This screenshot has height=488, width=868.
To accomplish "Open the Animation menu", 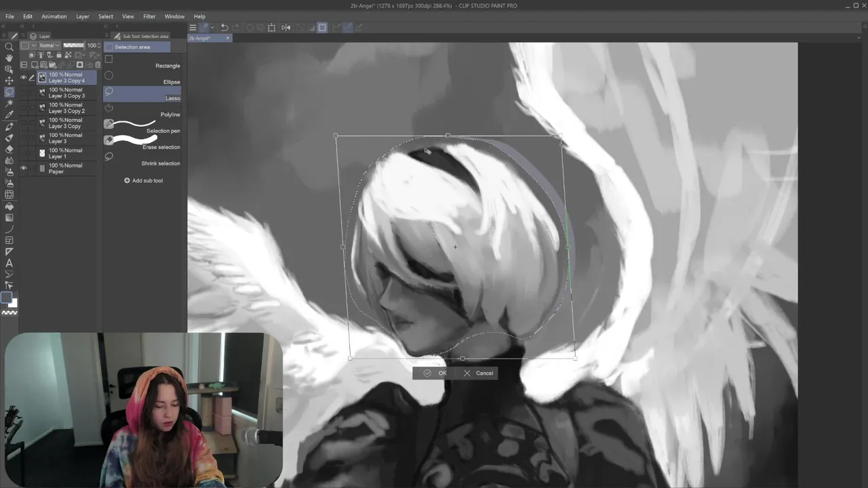I will (54, 16).
